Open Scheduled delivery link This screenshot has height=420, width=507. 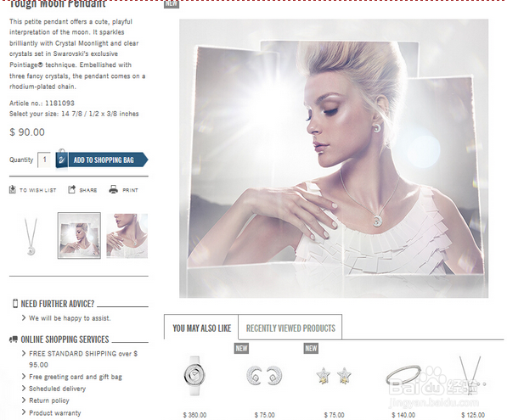[57, 389]
